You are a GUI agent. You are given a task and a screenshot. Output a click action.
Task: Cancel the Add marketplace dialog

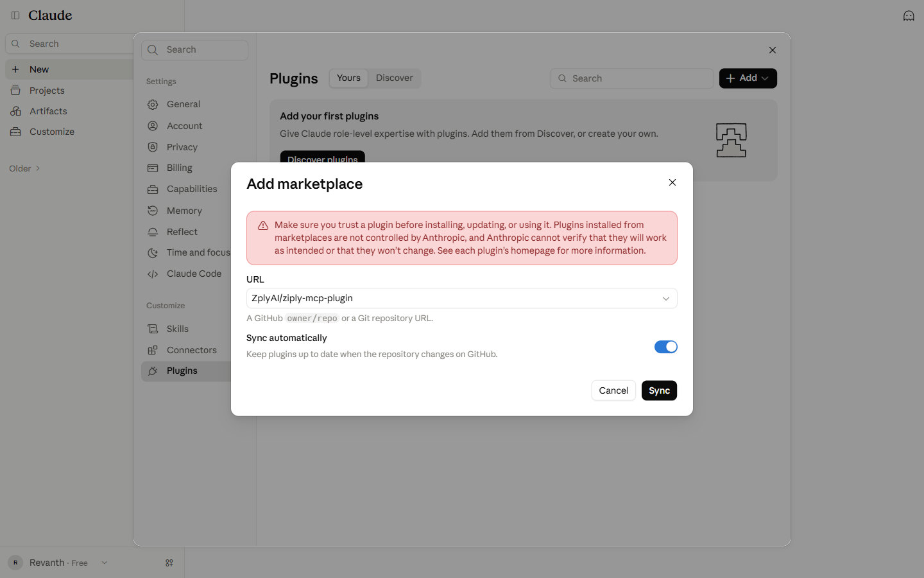pos(613,390)
